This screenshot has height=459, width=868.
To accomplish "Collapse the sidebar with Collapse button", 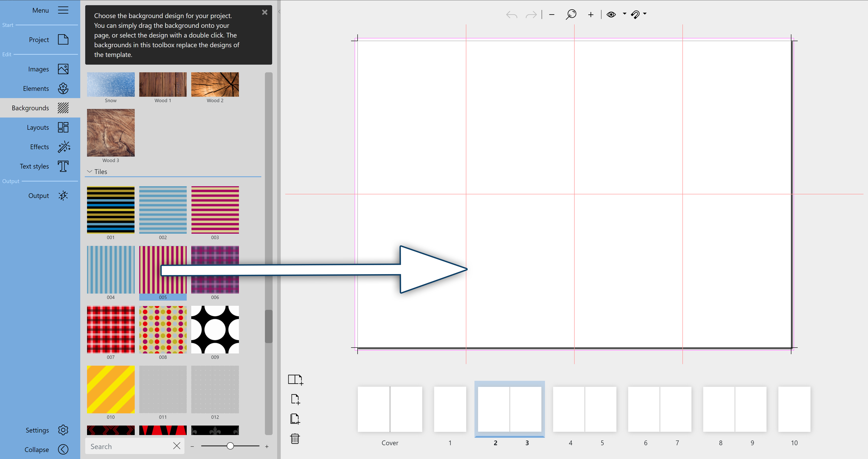I will pyautogui.click(x=63, y=450).
